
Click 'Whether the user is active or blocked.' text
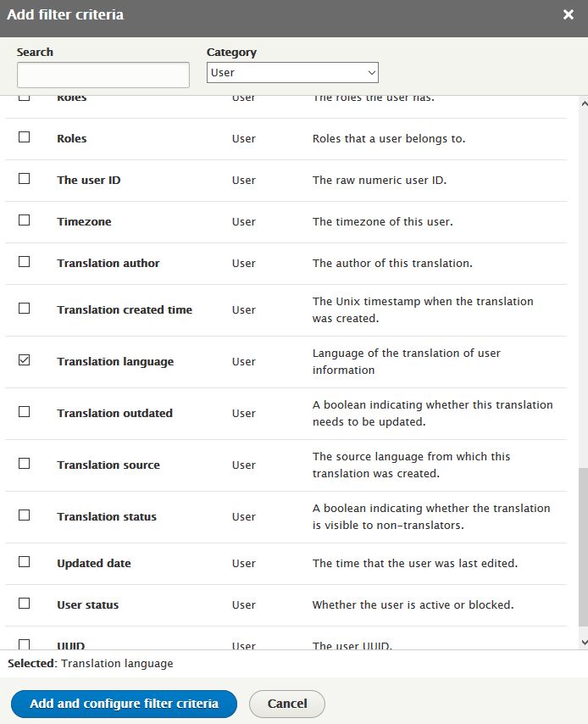click(413, 604)
